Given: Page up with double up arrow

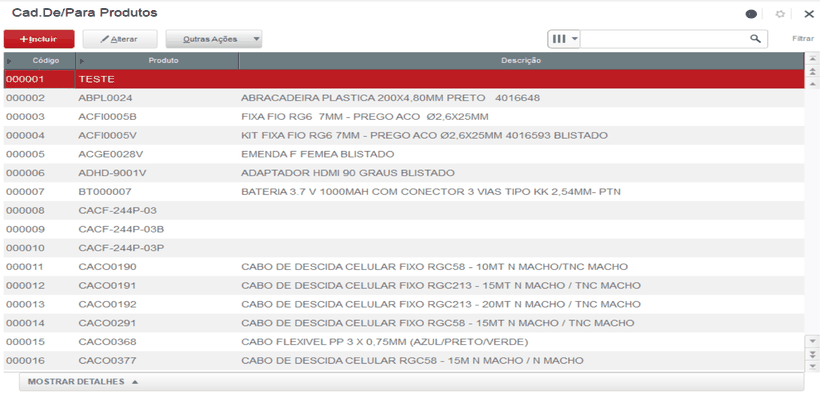Looking at the screenshot, I should click(x=812, y=71).
